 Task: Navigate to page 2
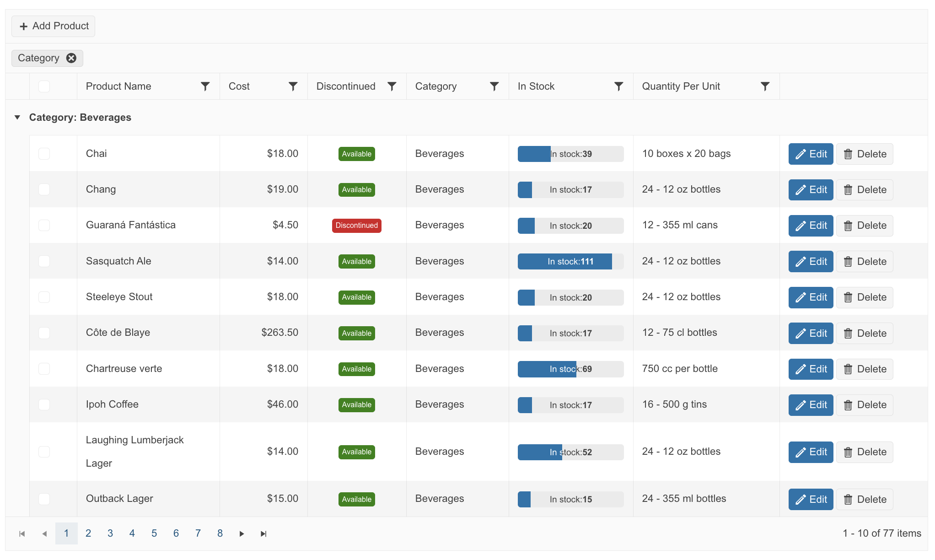tap(87, 533)
